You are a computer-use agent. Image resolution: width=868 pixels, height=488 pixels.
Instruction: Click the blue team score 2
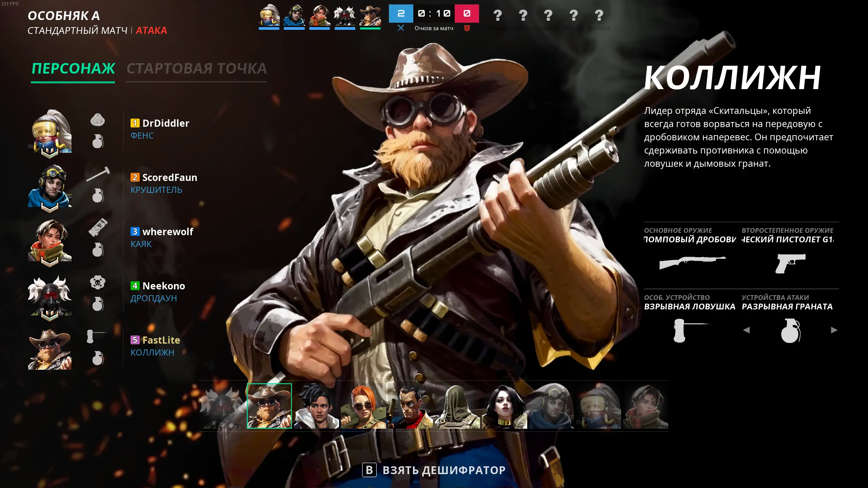tap(401, 14)
